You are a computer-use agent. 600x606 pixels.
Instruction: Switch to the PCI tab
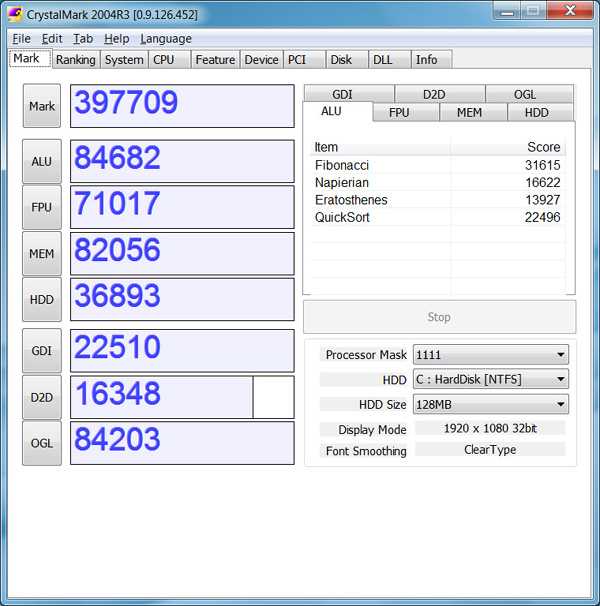tap(304, 60)
